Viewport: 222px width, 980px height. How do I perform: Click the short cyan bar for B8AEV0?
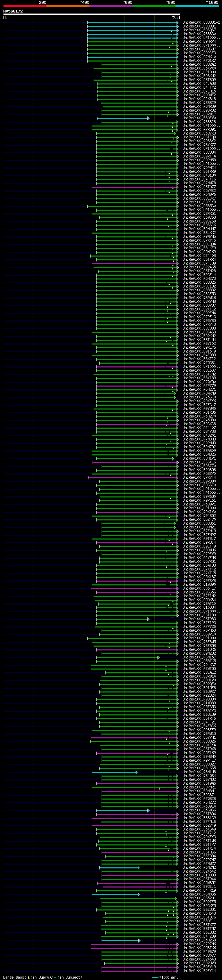[x=123, y=118]
